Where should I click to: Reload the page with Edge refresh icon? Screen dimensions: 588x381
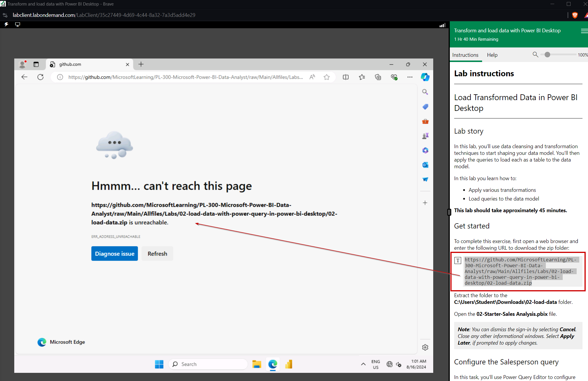click(40, 77)
